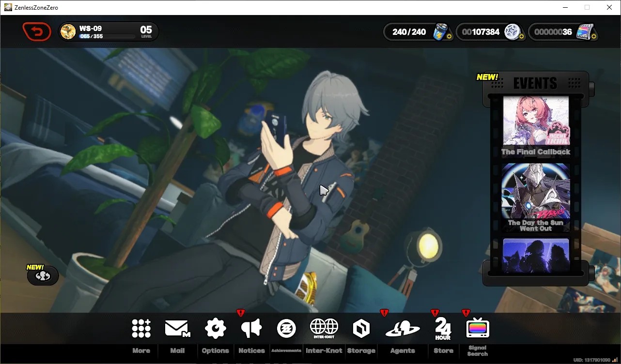Add Dennies with the plus button
621x364 pixels.
522,36
